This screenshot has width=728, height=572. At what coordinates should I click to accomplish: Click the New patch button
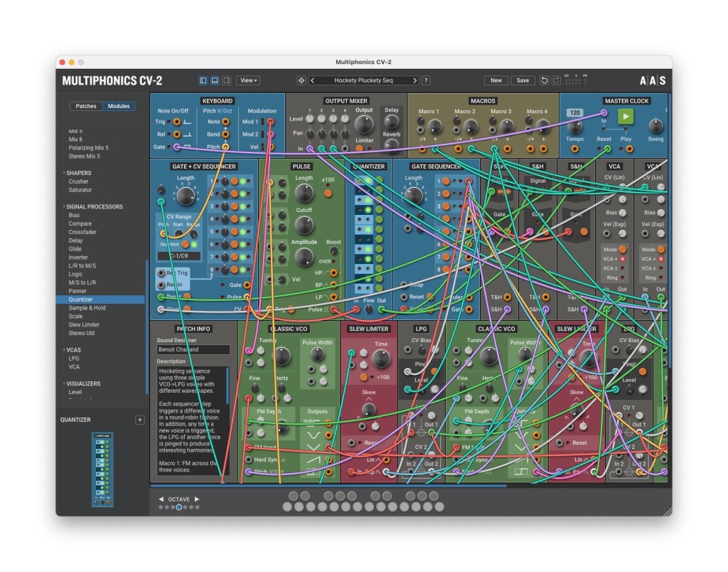[x=496, y=80]
